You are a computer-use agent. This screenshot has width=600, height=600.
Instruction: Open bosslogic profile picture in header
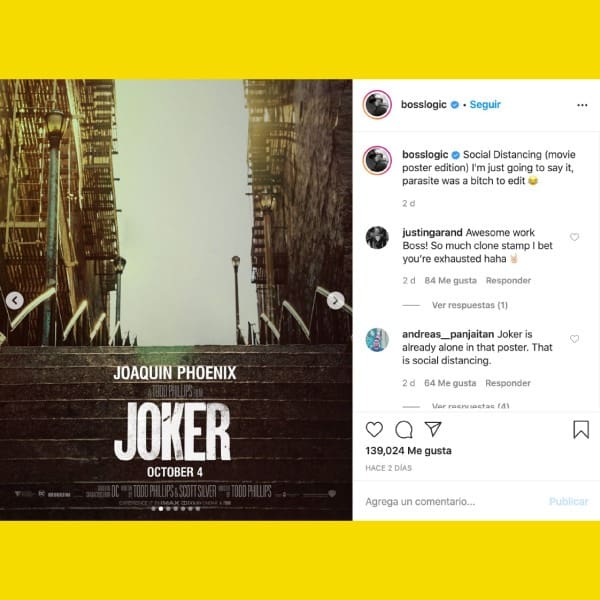pos(377,104)
